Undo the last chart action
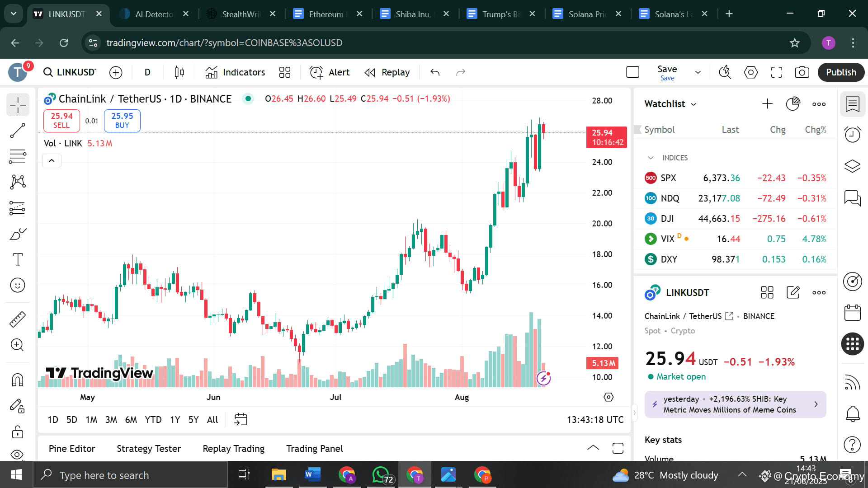 pos(435,72)
